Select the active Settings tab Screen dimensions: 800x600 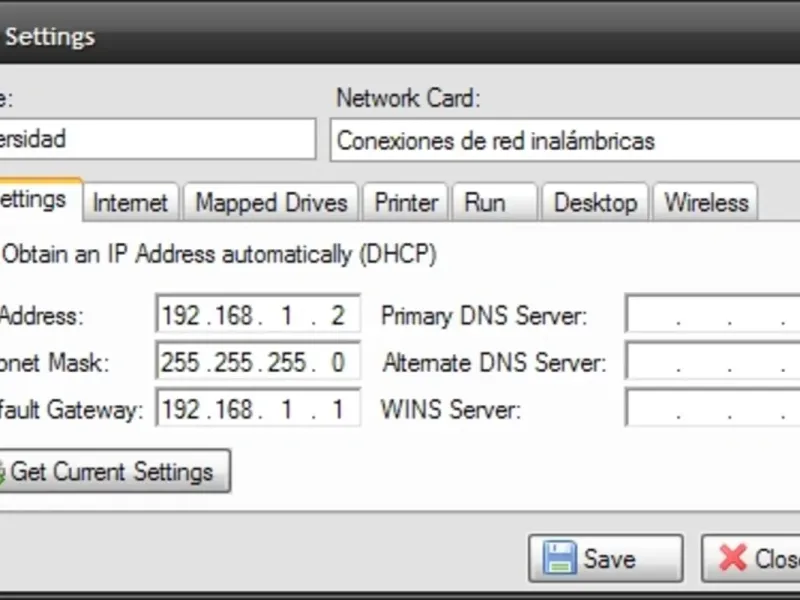(40, 199)
